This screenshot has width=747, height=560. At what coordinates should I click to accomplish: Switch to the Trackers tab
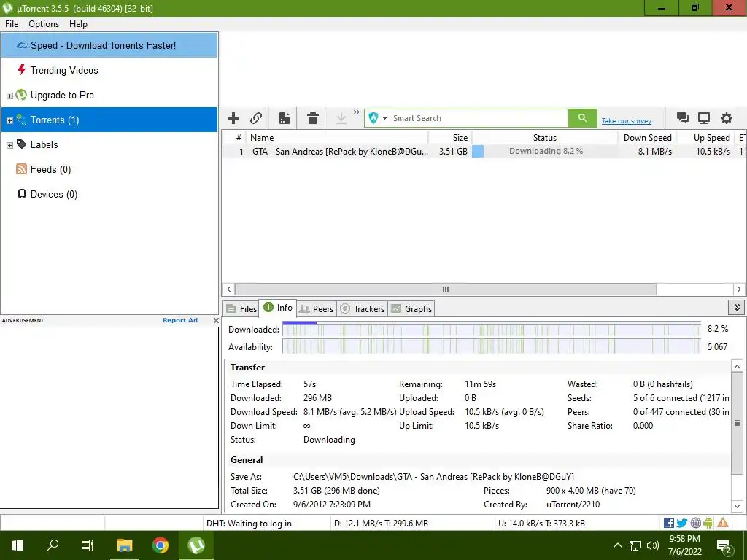[362, 308]
